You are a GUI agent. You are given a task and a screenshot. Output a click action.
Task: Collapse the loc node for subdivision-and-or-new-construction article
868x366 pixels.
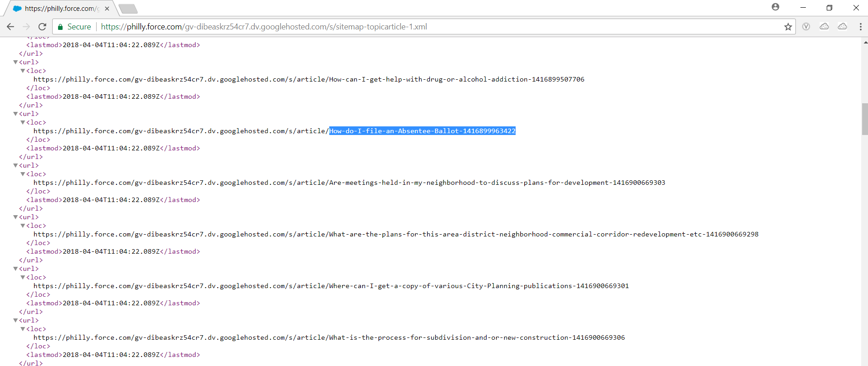coord(23,329)
